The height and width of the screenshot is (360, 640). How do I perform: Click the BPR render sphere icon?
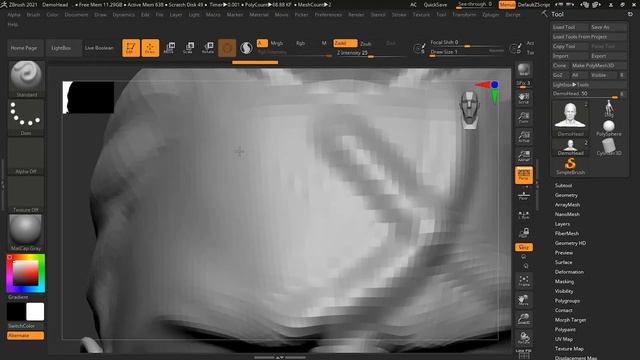(x=524, y=69)
